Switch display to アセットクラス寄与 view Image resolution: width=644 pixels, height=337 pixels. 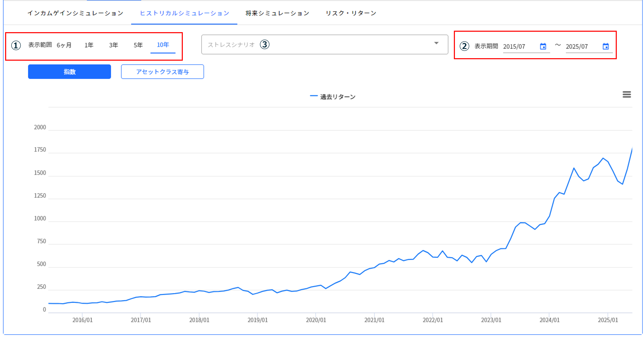point(162,72)
